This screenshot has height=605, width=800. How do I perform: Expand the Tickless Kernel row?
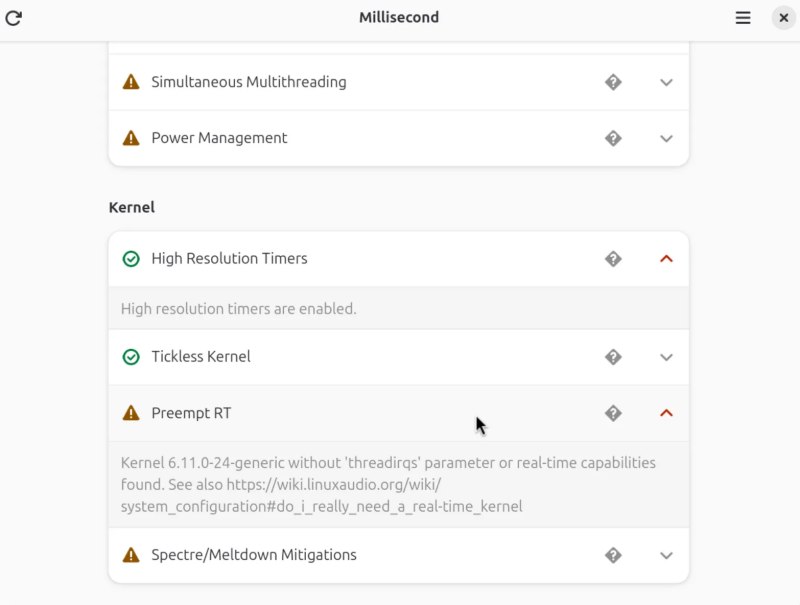click(667, 357)
